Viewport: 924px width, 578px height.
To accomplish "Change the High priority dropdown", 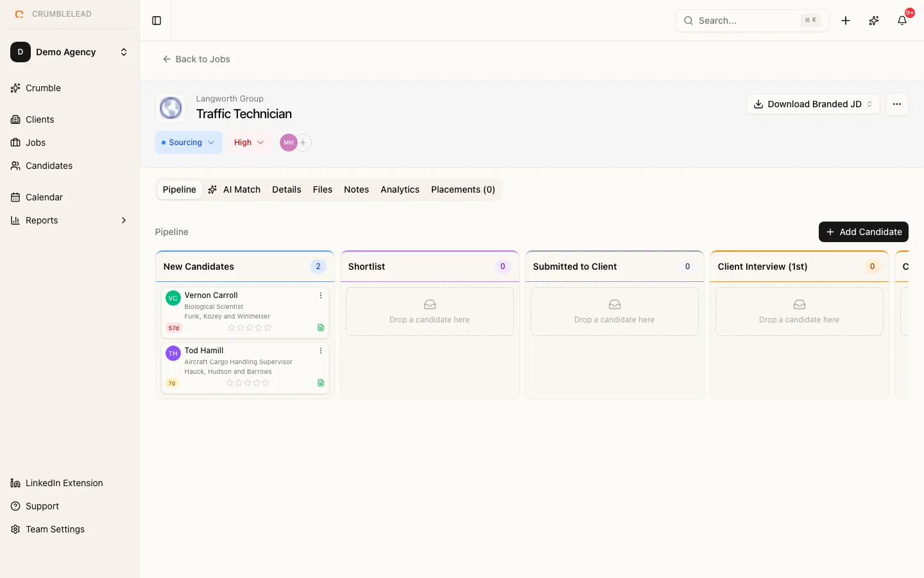I will 249,143.
